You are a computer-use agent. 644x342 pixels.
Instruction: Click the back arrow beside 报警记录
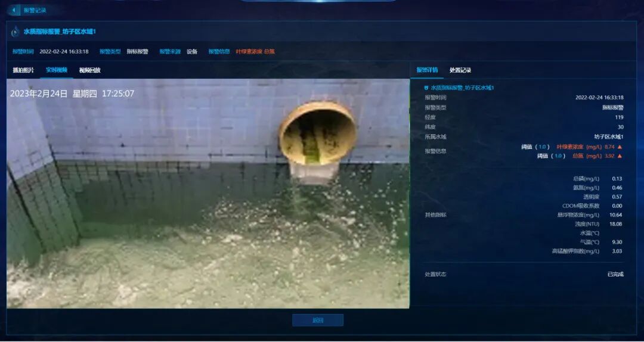[14, 10]
